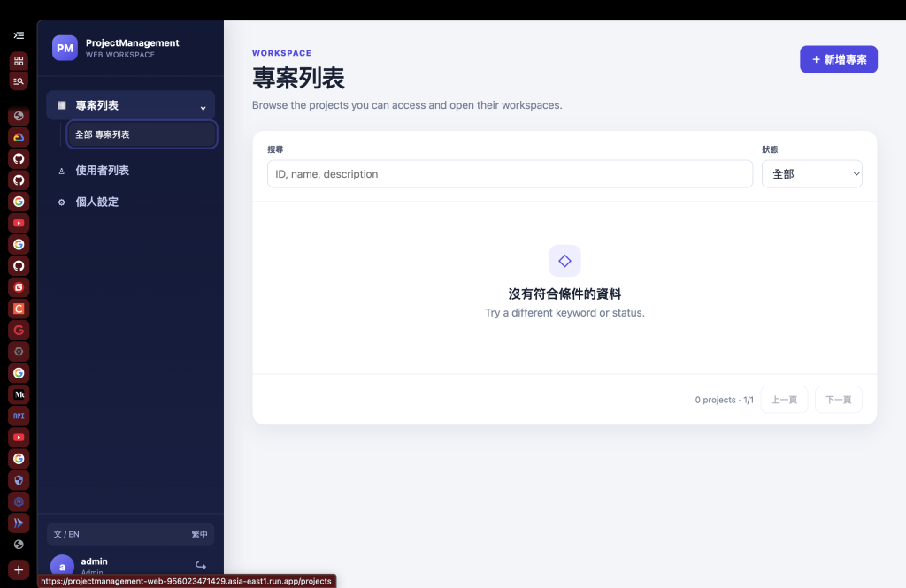Click the 繁中 language label
This screenshot has height=588, width=906.
pos(199,534)
